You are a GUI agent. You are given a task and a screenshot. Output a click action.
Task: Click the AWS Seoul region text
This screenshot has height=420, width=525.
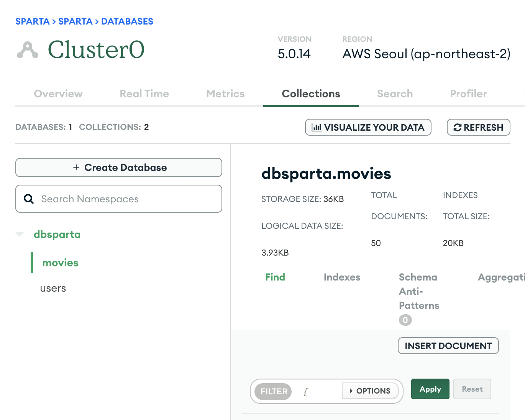pyautogui.click(x=427, y=54)
